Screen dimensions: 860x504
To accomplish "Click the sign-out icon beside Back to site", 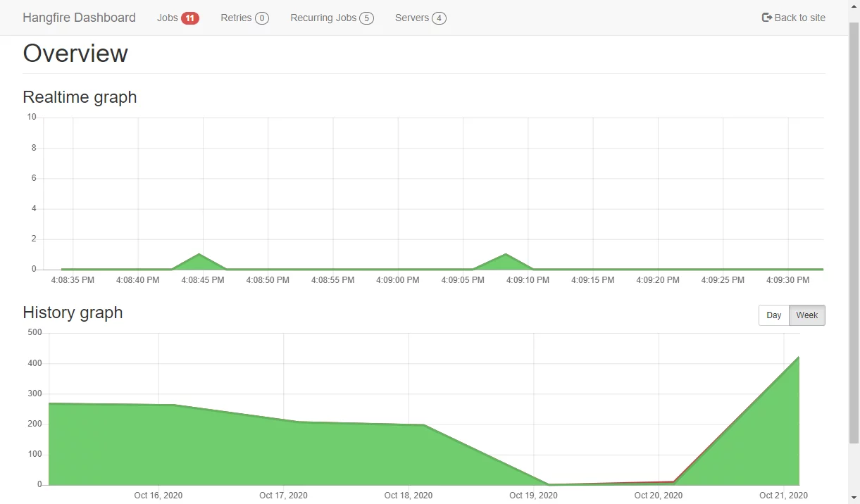I will tap(767, 18).
